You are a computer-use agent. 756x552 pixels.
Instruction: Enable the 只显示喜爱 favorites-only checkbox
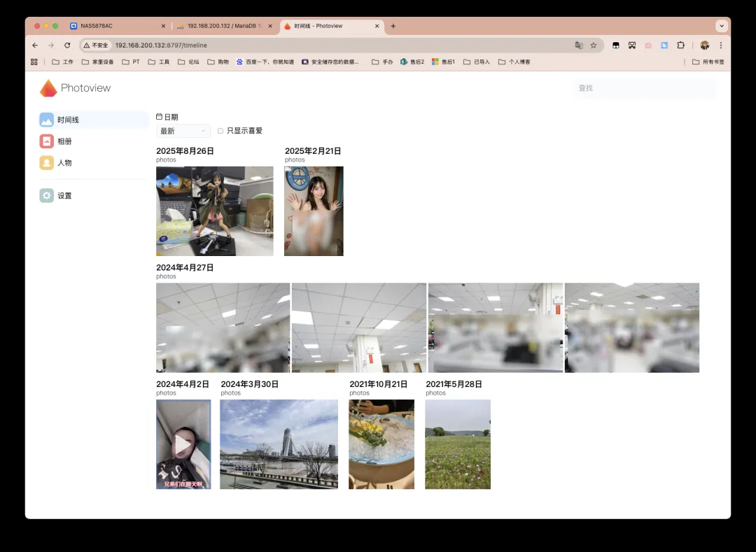pos(220,131)
